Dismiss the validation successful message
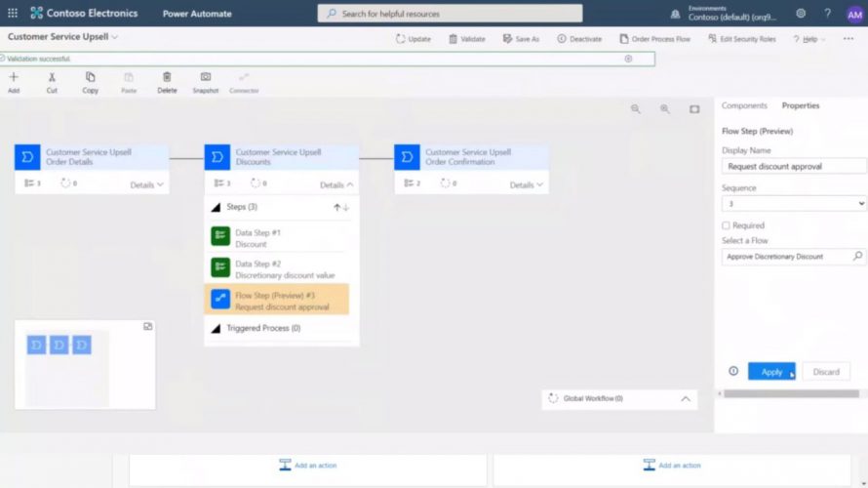868x488 pixels. [x=628, y=59]
